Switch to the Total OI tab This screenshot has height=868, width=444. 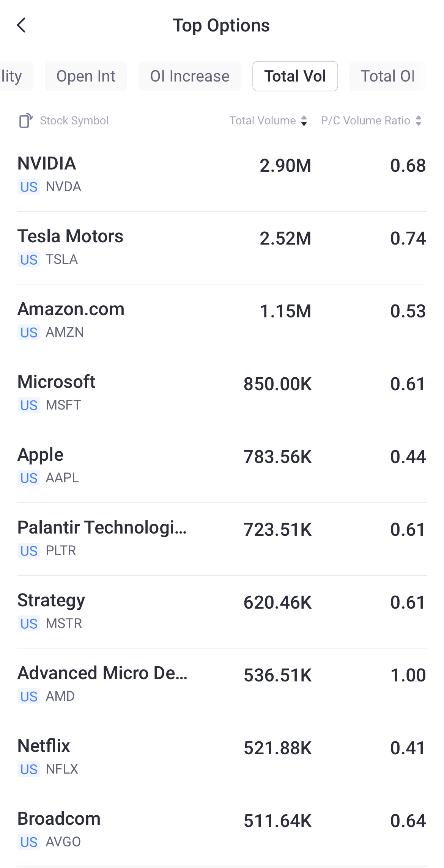click(387, 76)
